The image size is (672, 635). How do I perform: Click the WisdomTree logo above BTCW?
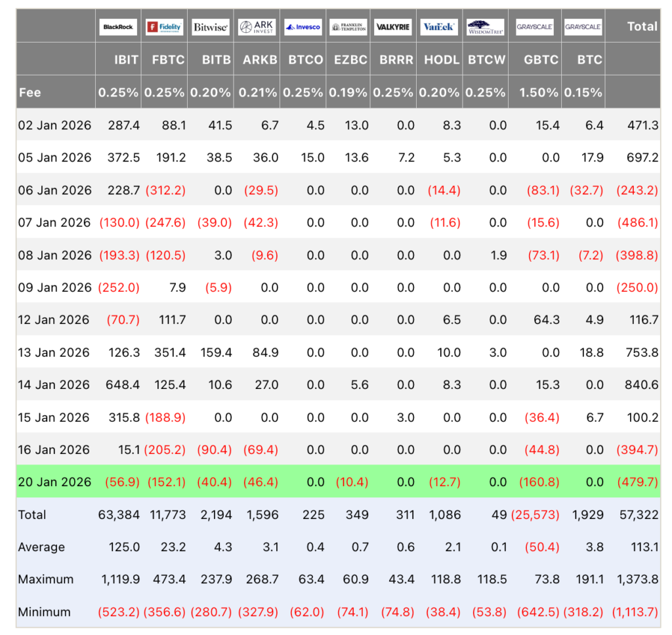[486, 27]
